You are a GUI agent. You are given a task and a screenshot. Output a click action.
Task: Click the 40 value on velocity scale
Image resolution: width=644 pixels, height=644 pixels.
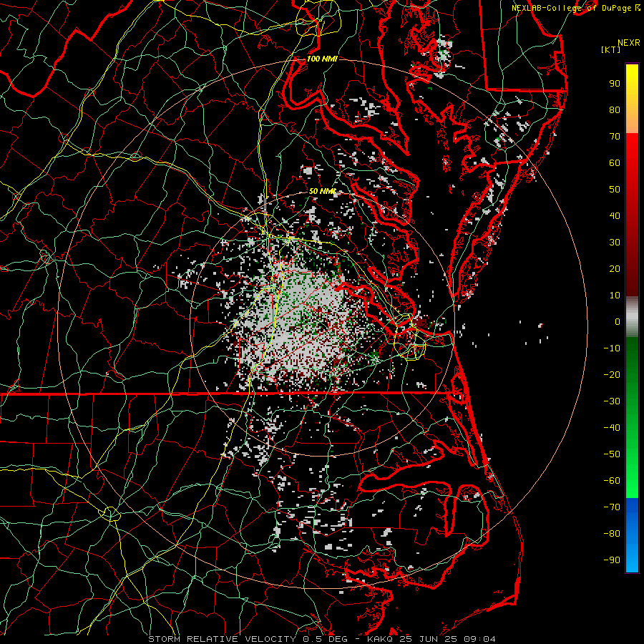(x=615, y=215)
